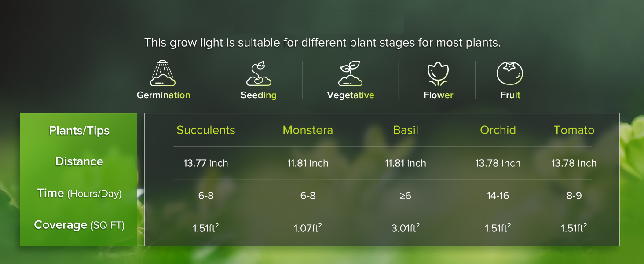
Task: Select the Seeding stage label
Action: [259, 95]
